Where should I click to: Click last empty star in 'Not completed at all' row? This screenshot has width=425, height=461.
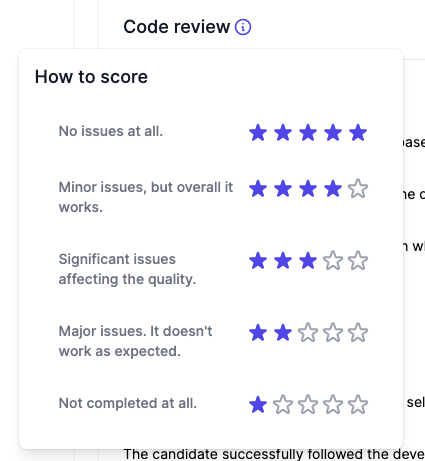point(358,405)
